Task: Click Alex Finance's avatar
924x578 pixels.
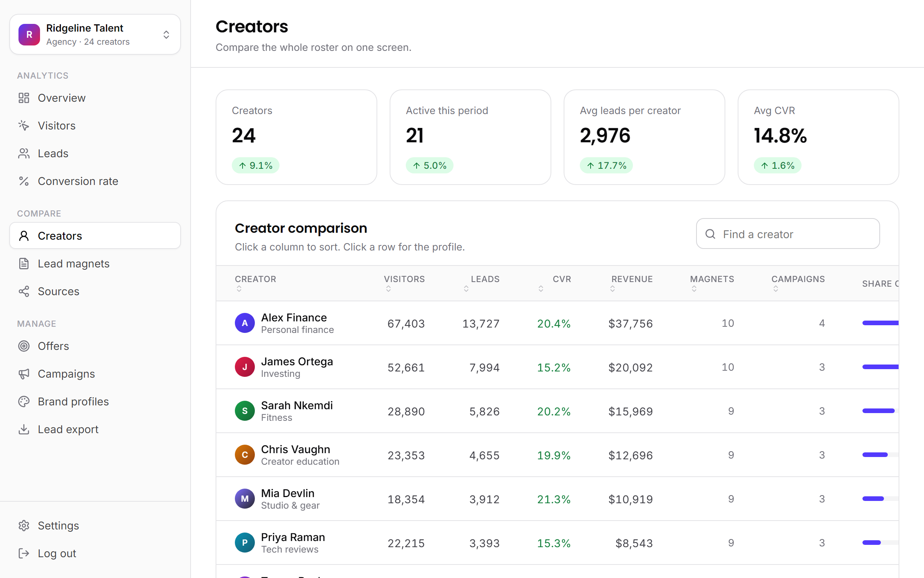Action: click(245, 323)
